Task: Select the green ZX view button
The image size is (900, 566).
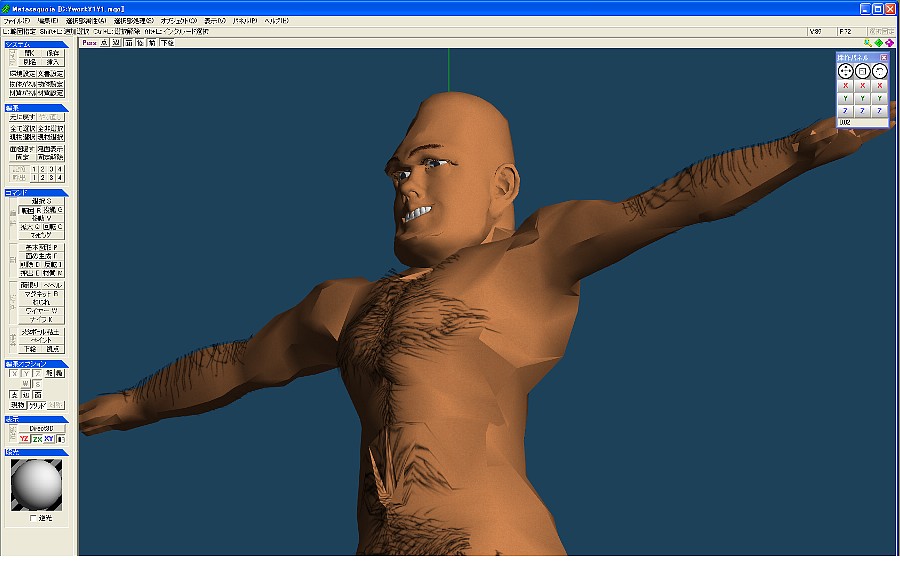Action: point(37,439)
